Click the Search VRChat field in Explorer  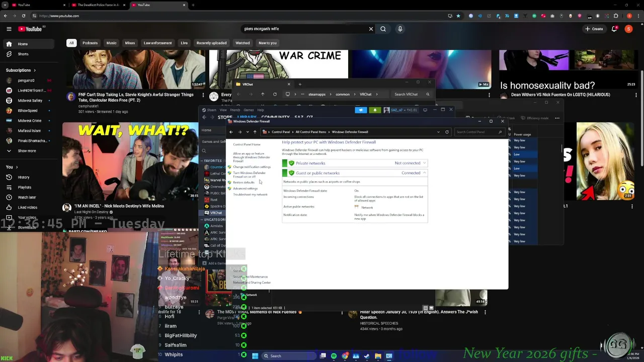[x=412, y=94]
